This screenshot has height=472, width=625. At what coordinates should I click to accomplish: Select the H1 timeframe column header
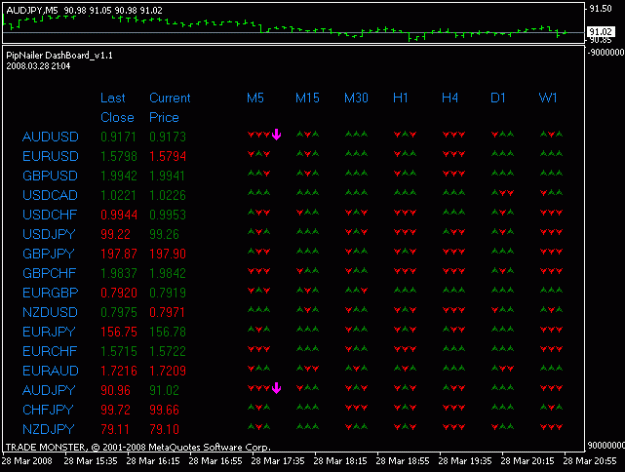(401, 98)
